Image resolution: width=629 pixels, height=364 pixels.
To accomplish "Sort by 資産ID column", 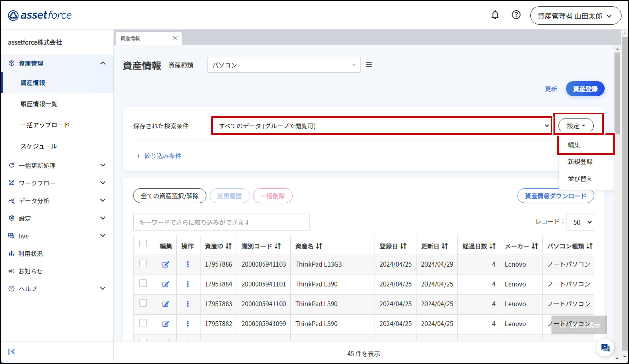I will (229, 246).
